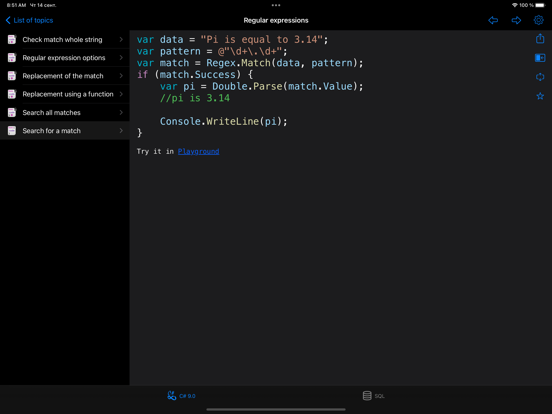Open the Playground link
Screen dimensions: 552x414
click(199, 151)
